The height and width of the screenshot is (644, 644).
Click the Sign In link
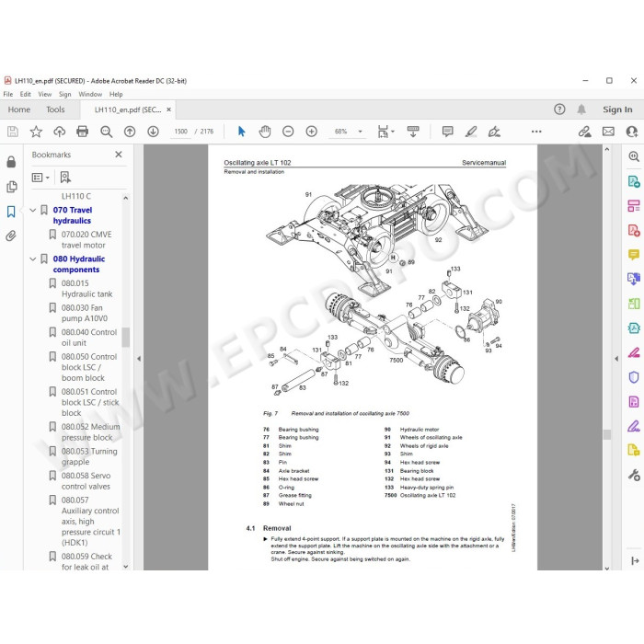pyautogui.click(x=617, y=109)
